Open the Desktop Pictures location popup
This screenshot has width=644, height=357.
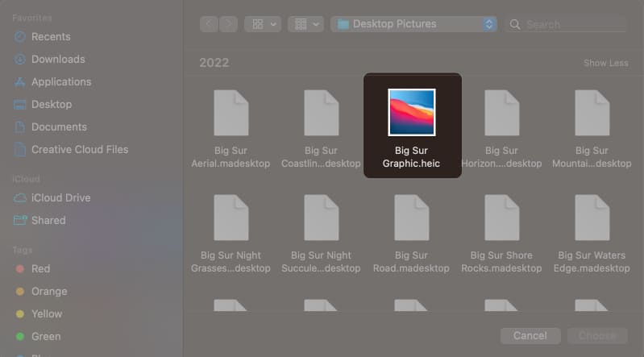point(414,24)
